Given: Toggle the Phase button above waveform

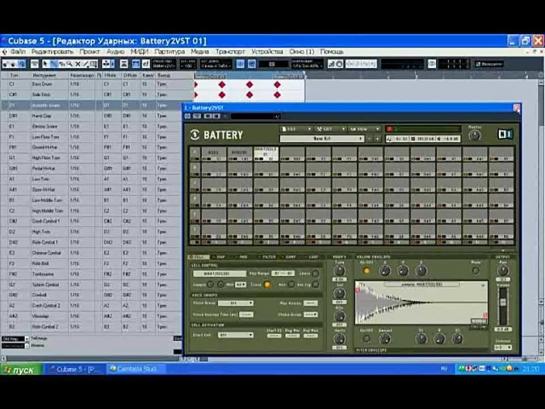Looking at the screenshot, I should pyautogui.click(x=475, y=270).
